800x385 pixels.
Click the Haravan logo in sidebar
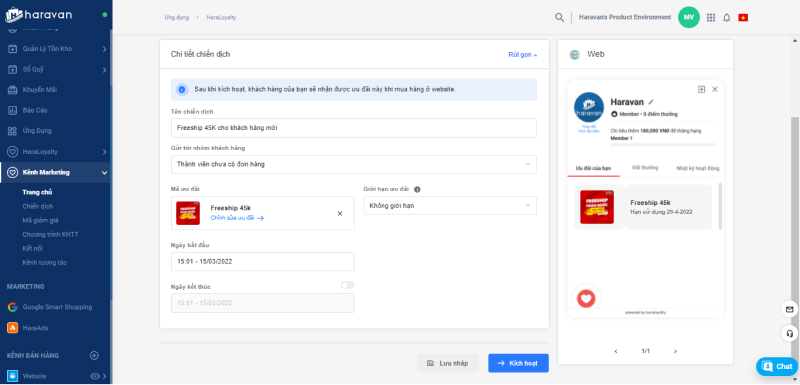pos(39,15)
